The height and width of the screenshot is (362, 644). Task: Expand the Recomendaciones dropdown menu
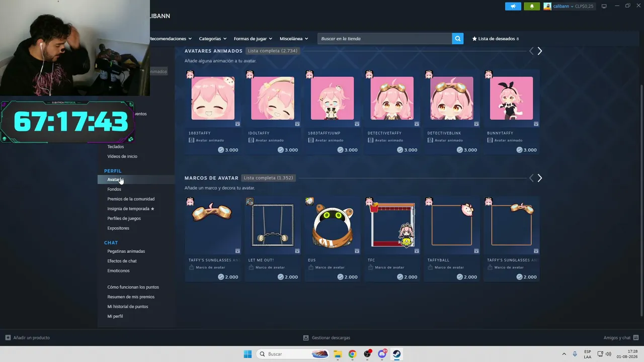[171, 39]
